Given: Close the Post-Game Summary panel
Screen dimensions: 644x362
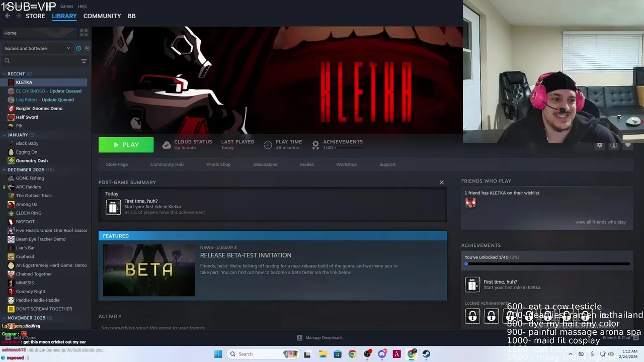Looking at the screenshot, I should [x=442, y=183].
